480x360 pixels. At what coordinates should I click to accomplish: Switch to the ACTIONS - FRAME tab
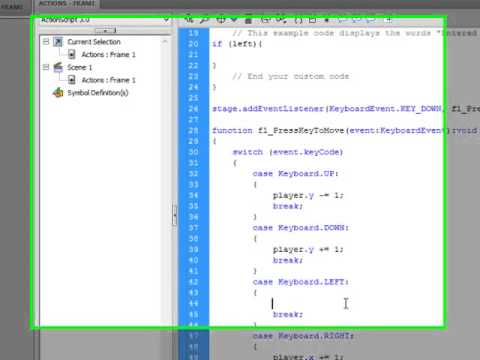[67, 4]
